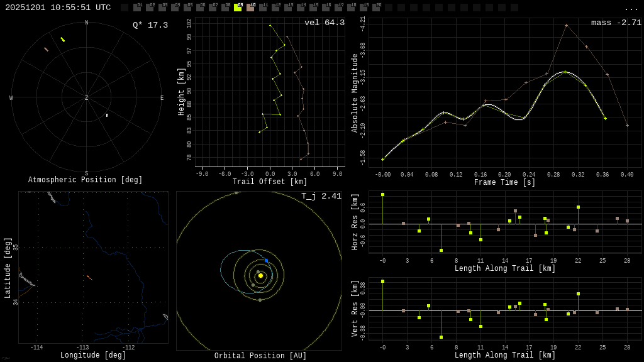
Task: Click the 20251201 10:55:51 UTC timestamp
Action: click(x=58, y=8)
